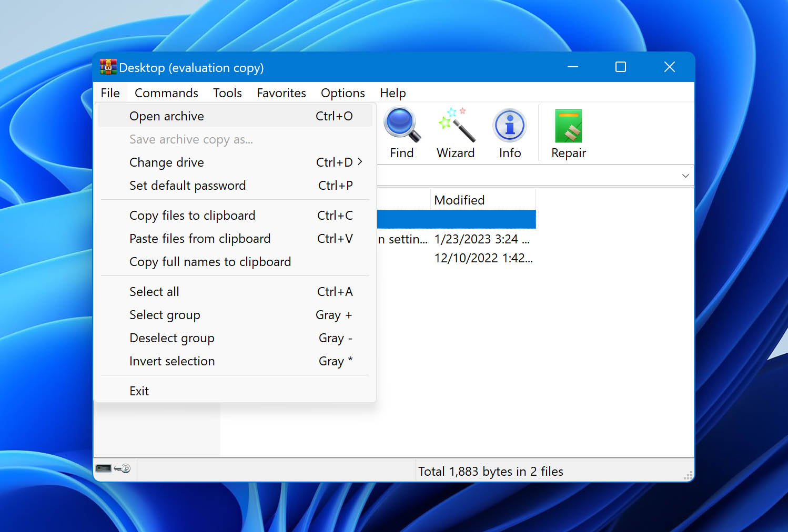The height and width of the screenshot is (532, 788).
Task: Launch the Wizard toolbar icon
Action: click(456, 133)
